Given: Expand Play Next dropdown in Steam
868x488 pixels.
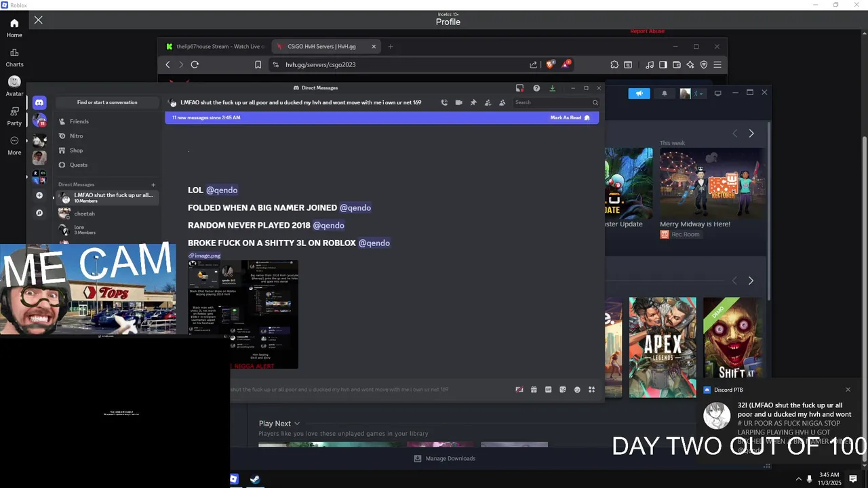Looking at the screenshot, I should tap(279, 424).
